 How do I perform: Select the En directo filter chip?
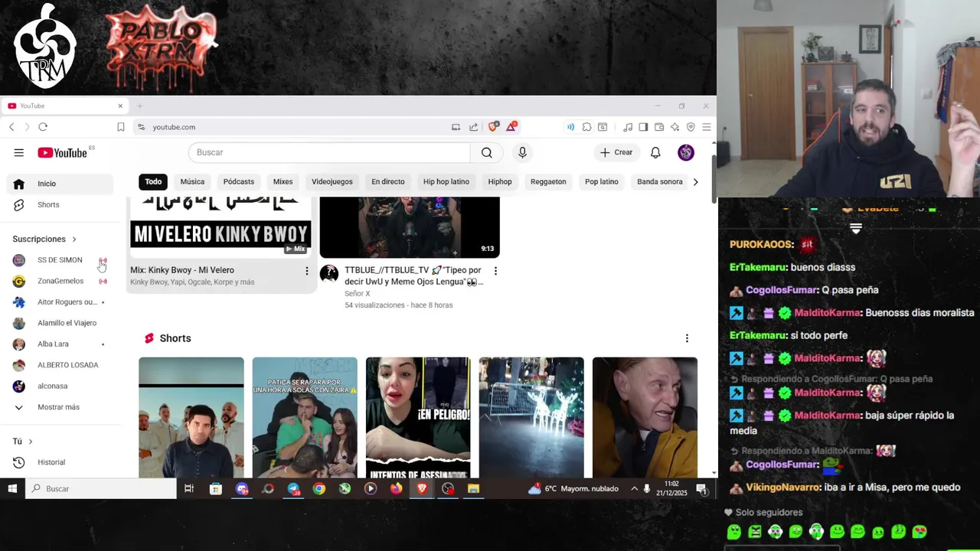pyautogui.click(x=387, y=181)
